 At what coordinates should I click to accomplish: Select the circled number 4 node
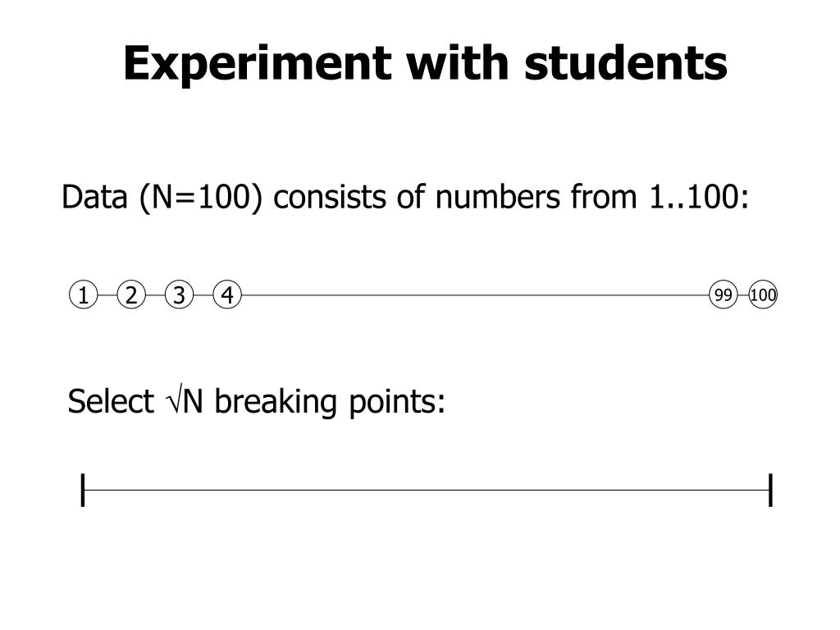[x=227, y=294]
